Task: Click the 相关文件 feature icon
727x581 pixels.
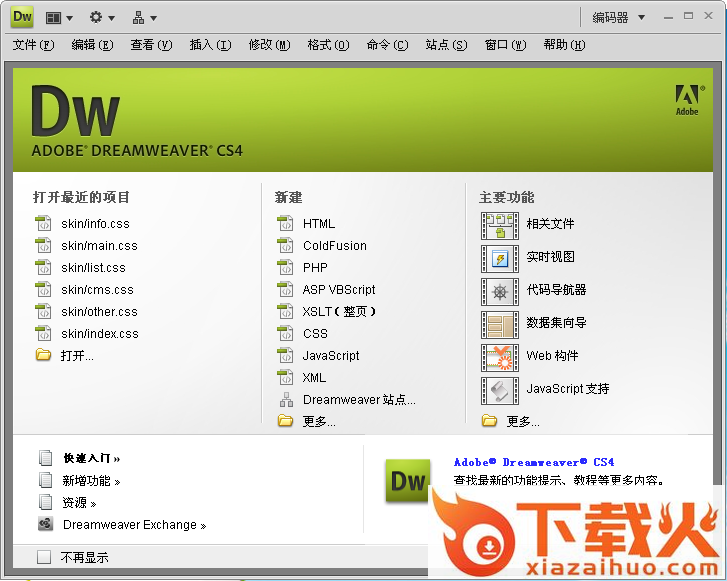Action: tap(500, 225)
